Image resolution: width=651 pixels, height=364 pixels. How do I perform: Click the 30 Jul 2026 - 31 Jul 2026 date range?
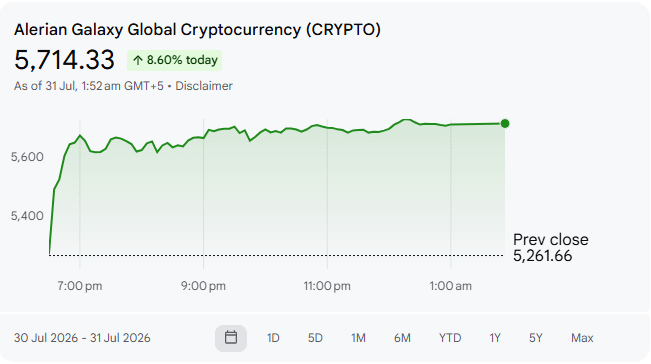click(x=82, y=338)
